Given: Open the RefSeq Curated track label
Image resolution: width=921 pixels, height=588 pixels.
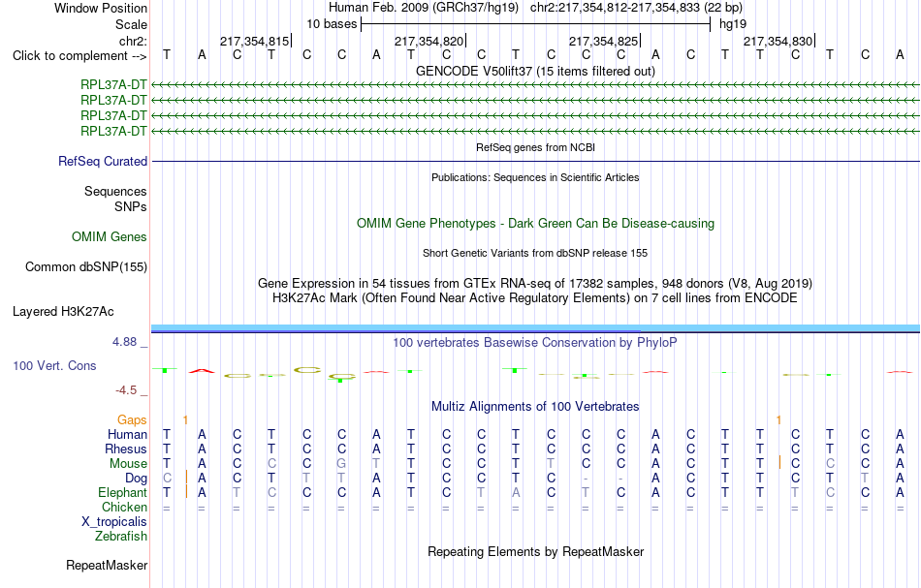Looking at the screenshot, I should (103, 162).
